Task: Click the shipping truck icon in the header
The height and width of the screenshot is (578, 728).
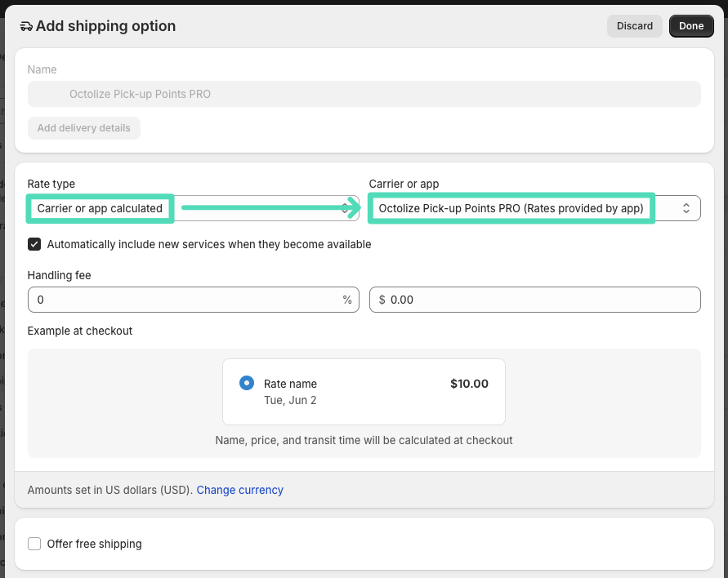Action: [x=26, y=26]
